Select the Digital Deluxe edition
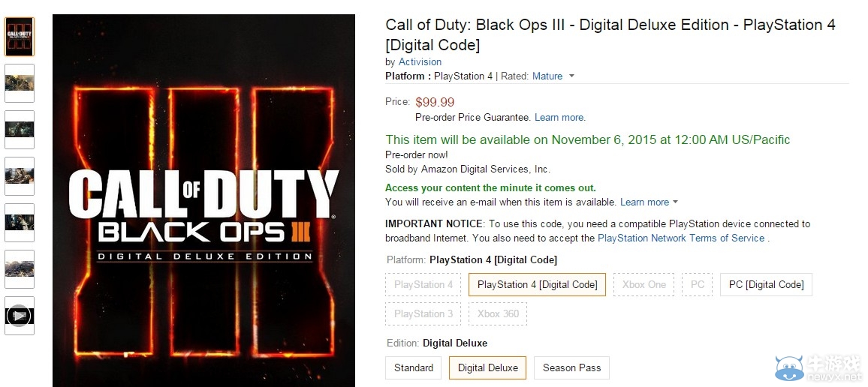Screen dimensions: 868x387 pyautogui.click(x=488, y=367)
